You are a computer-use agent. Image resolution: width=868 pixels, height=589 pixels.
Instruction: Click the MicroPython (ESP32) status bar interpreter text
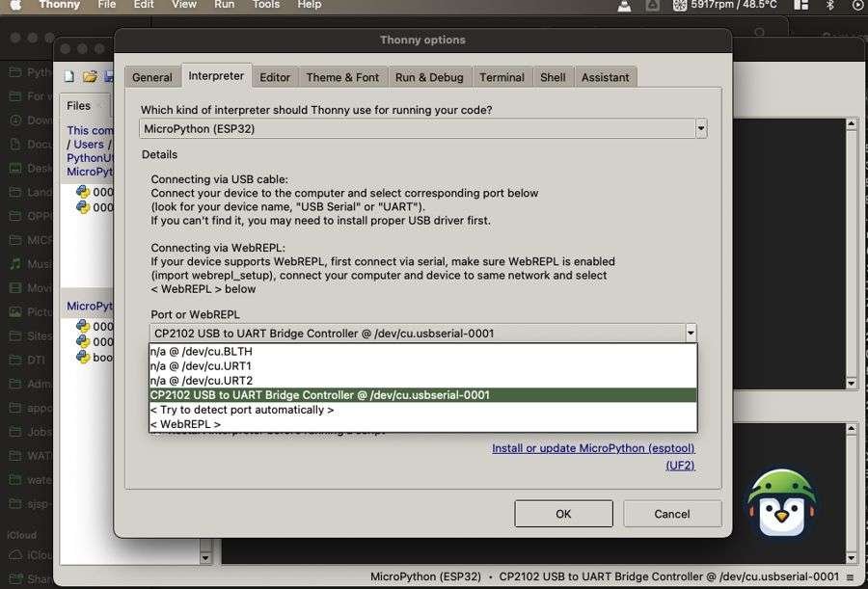[426, 576]
